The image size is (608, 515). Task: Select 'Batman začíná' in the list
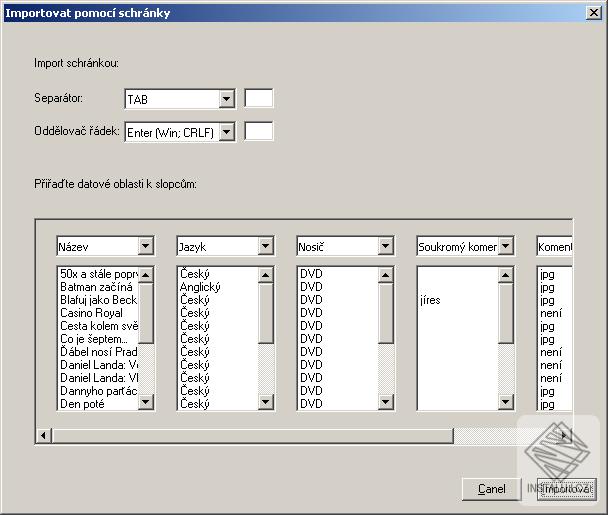click(x=98, y=287)
